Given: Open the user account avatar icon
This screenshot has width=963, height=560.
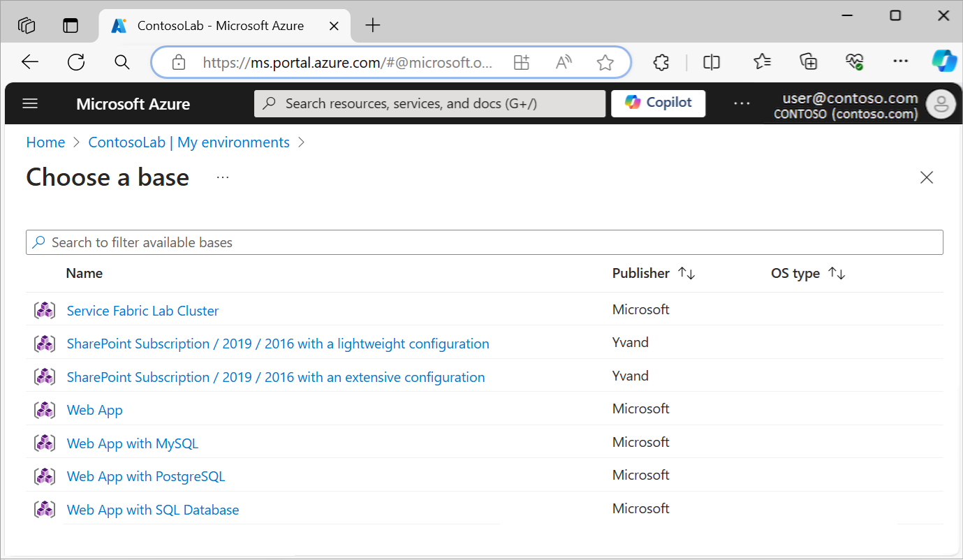Looking at the screenshot, I should [x=940, y=104].
